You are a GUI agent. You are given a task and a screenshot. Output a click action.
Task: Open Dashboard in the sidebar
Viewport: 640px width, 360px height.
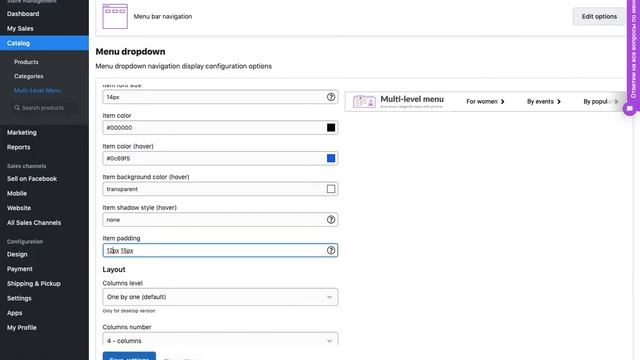click(x=23, y=14)
